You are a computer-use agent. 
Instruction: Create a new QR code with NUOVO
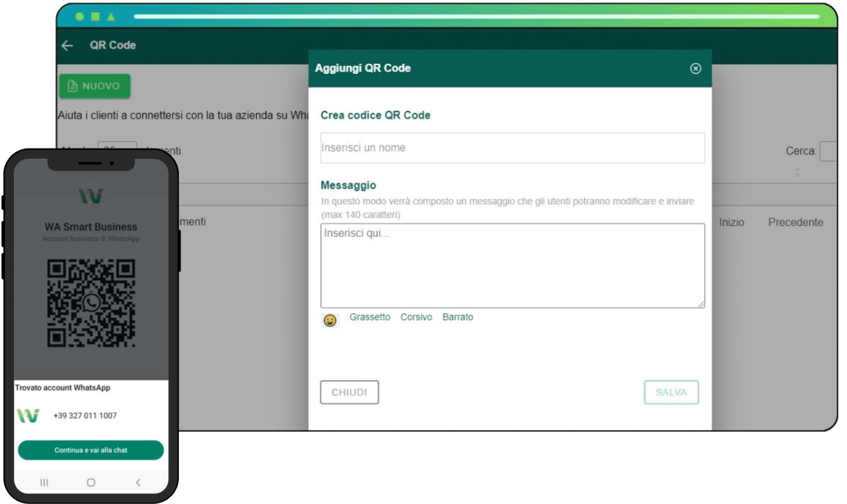click(x=95, y=86)
